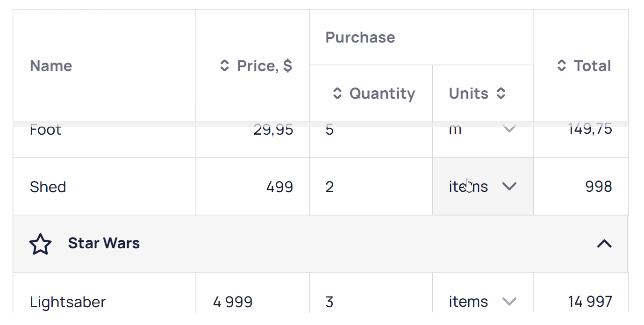Click the Price column sort icon
Screen dimensions: 644x325
pos(225,66)
